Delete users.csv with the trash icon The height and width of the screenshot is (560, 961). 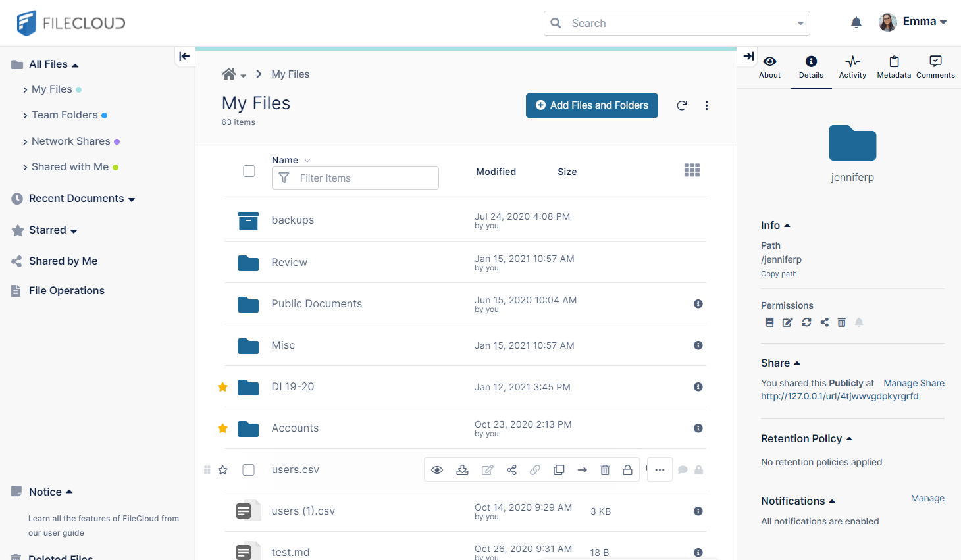pyautogui.click(x=605, y=470)
